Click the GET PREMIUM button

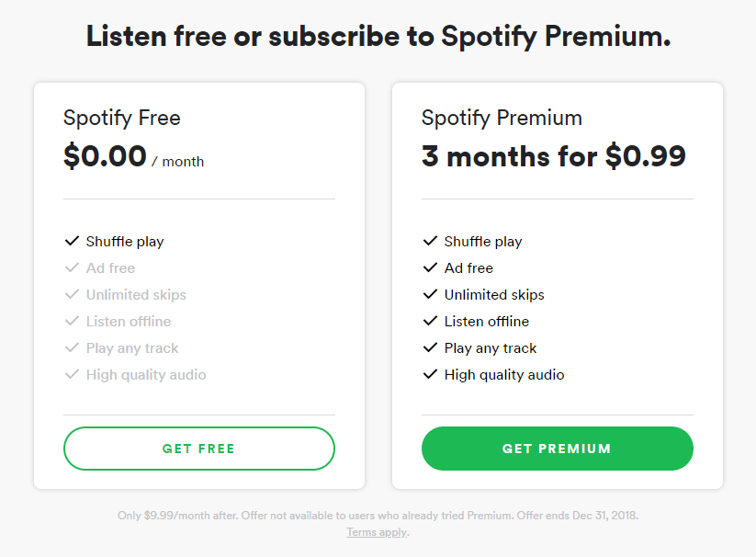click(558, 449)
